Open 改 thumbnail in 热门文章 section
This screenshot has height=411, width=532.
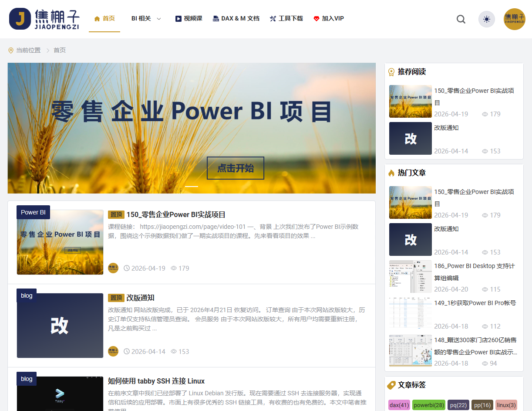[411, 239]
